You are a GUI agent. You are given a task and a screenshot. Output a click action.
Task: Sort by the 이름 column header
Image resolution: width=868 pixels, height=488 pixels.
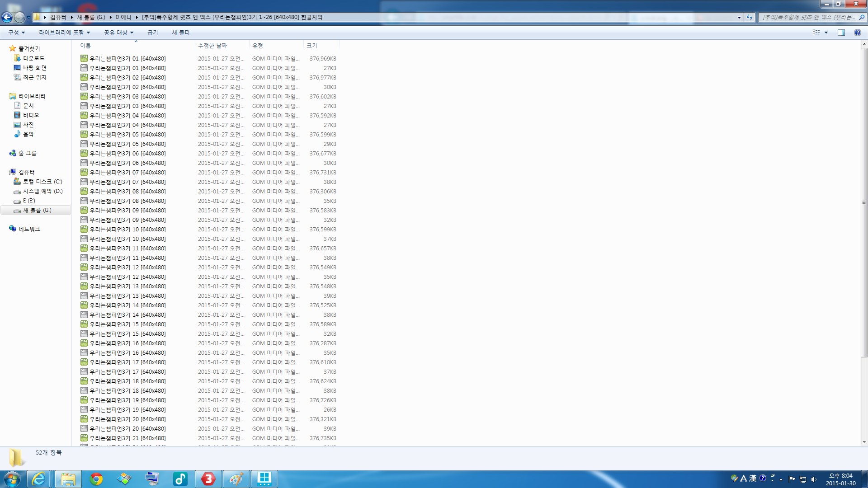(136, 46)
